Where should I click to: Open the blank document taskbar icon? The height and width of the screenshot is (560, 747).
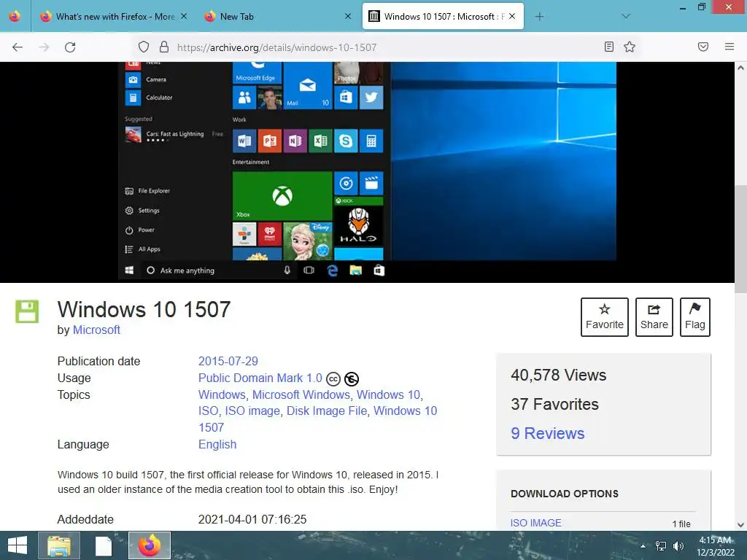(104, 545)
